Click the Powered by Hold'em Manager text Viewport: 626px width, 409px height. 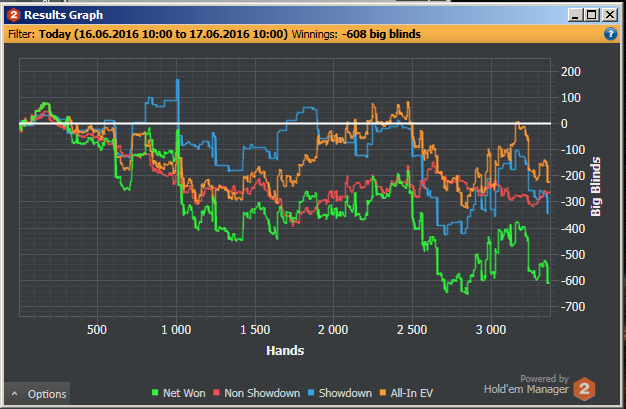tap(526, 384)
